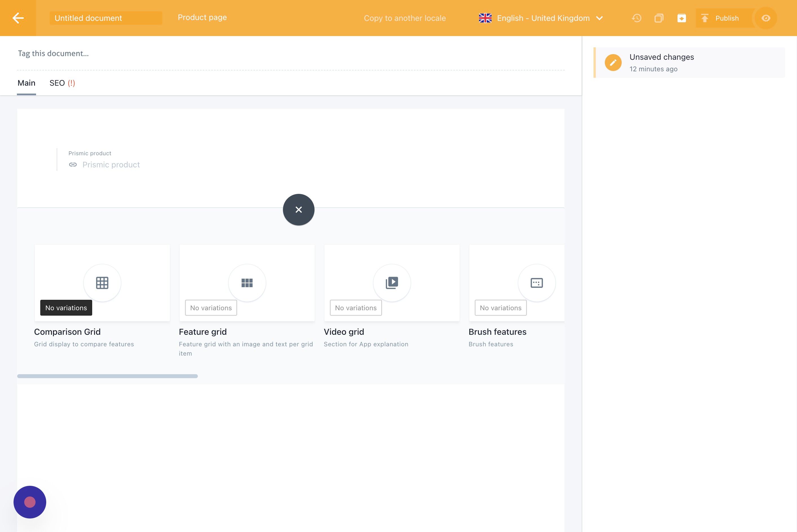Switch to the Main tab
This screenshot has width=797, height=532.
click(26, 83)
